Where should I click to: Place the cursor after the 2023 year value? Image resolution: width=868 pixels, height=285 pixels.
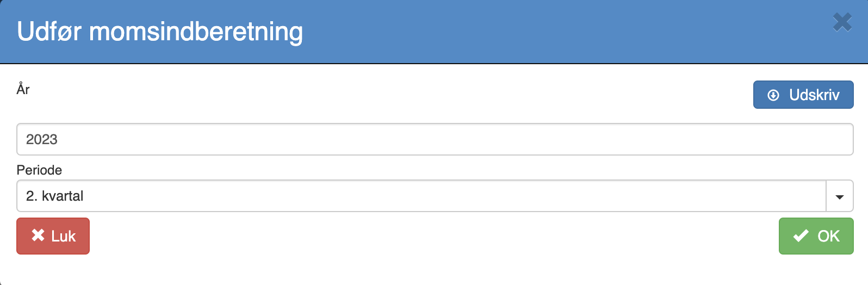59,139
